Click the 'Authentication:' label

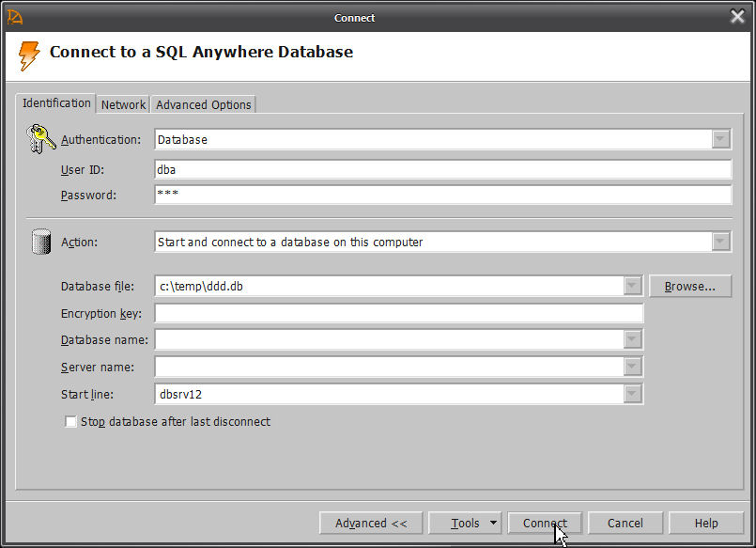coord(100,139)
